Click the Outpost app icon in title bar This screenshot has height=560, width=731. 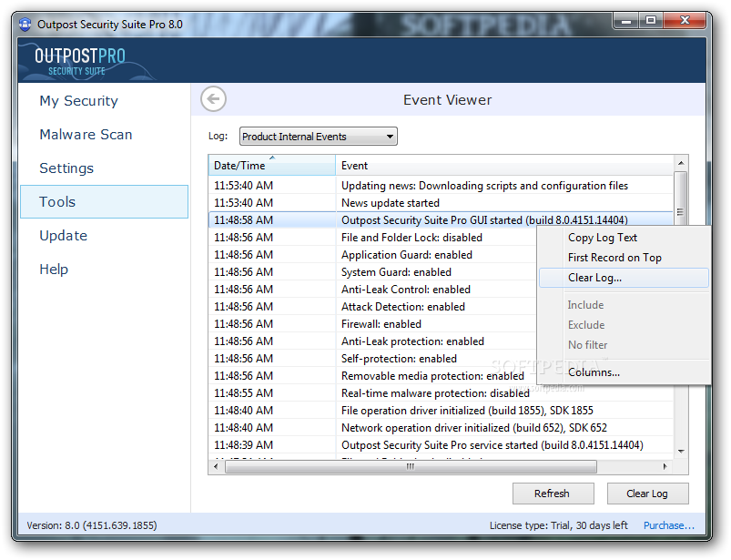[x=25, y=24]
